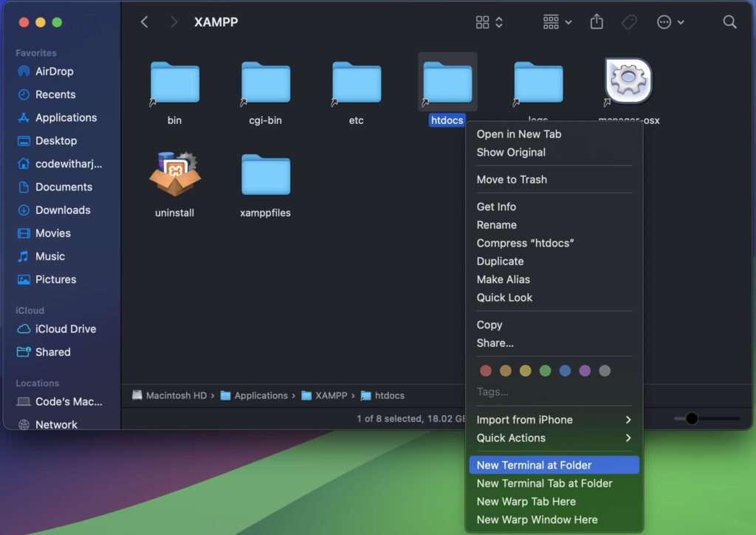Go forward with the right chevron
756x535 pixels.
[x=174, y=22]
